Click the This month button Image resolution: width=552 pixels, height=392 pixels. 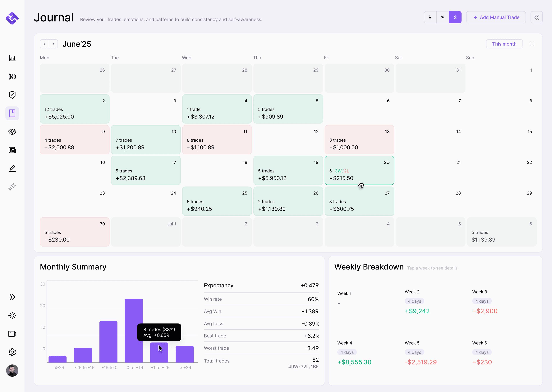(x=504, y=44)
